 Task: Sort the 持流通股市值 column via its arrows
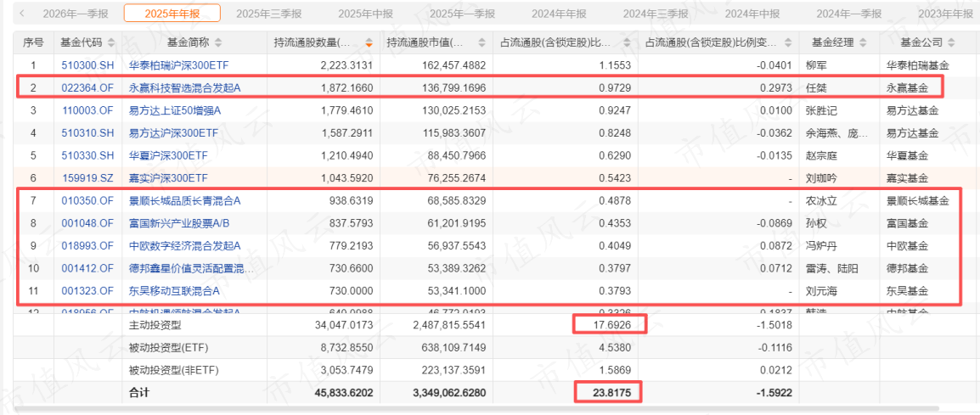click(482, 42)
